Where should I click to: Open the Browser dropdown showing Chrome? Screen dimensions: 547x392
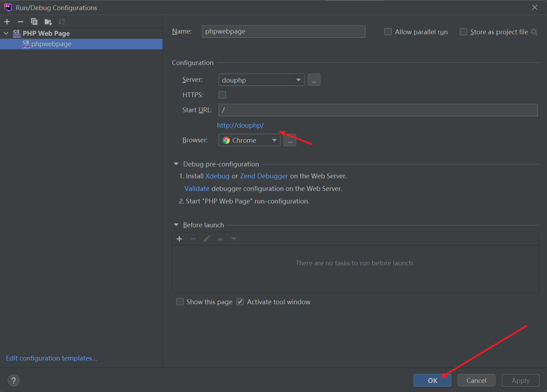pyautogui.click(x=249, y=140)
